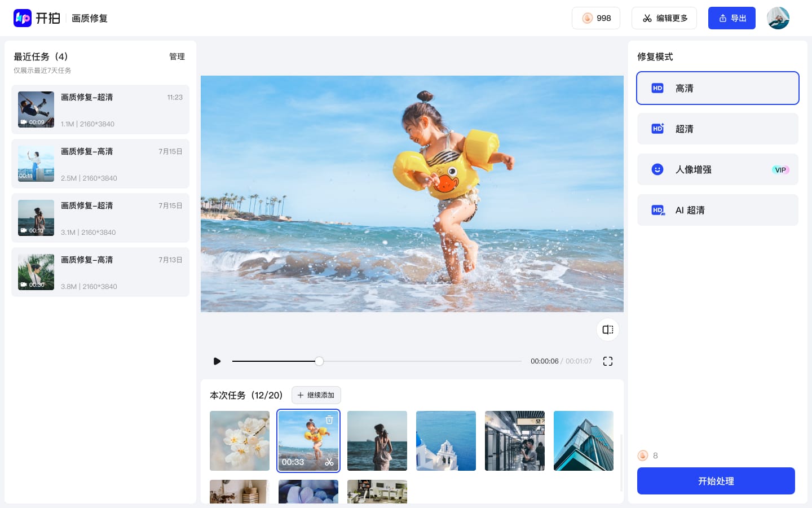Select the 高清 repair mode

(x=718, y=88)
